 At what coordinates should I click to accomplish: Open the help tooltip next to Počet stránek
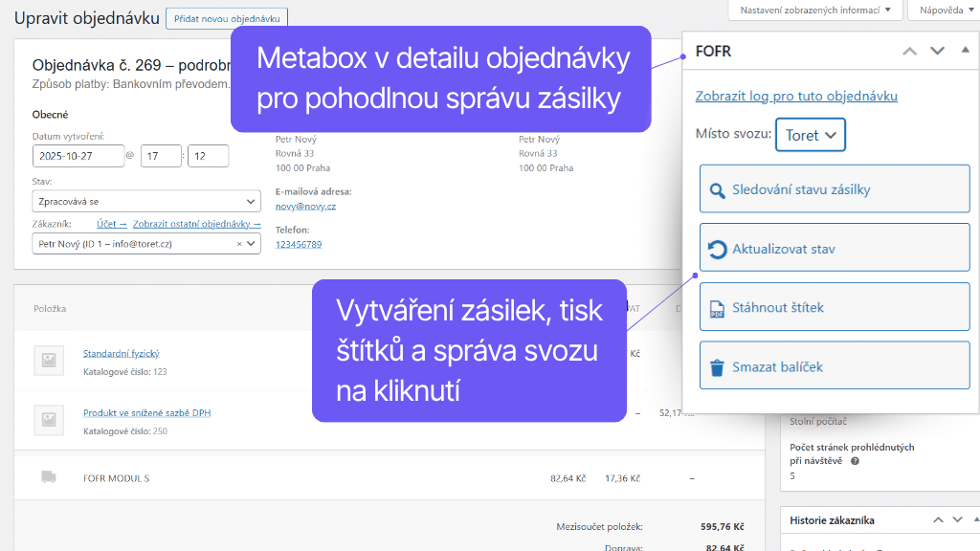tap(856, 460)
